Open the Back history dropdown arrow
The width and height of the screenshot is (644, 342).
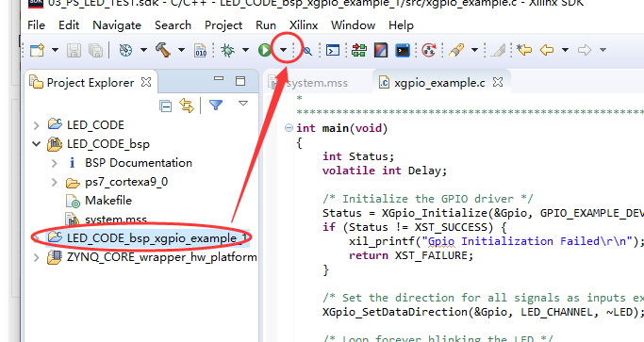point(565,50)
